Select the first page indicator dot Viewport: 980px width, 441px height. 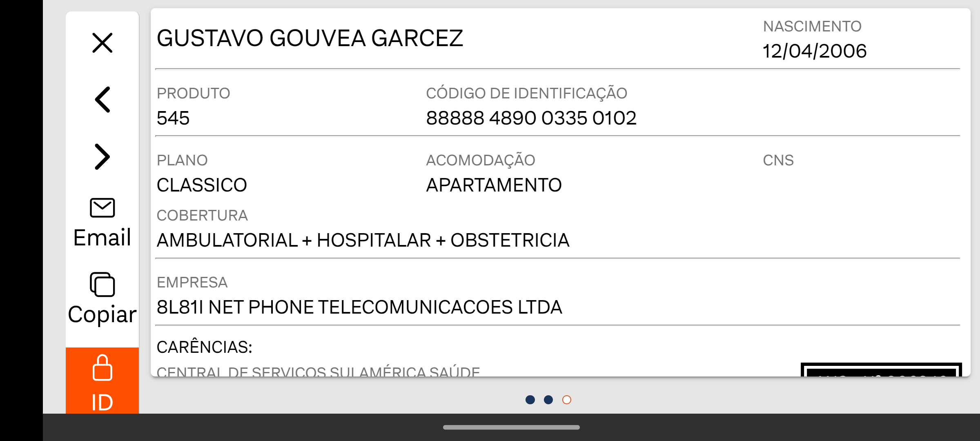[530, 400]
